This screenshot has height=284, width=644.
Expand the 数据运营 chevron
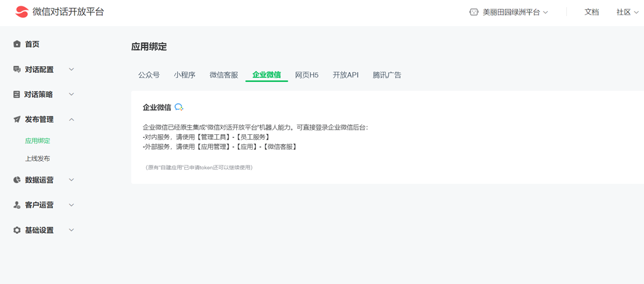(71, 180)
